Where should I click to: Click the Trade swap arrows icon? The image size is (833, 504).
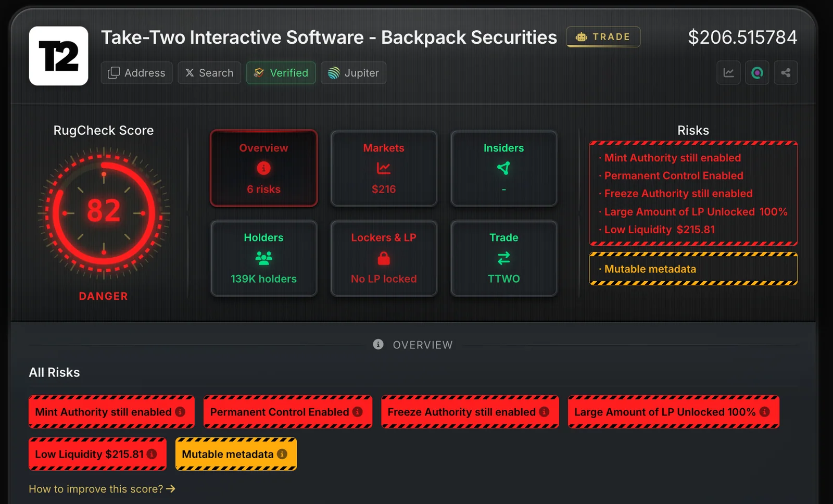(x=503, y=258)
